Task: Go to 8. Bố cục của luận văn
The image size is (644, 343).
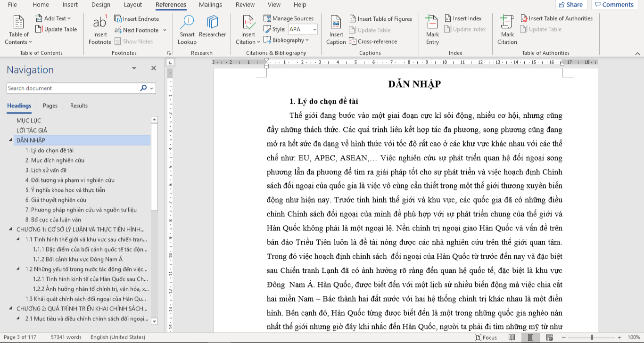Action: (53, 220)
